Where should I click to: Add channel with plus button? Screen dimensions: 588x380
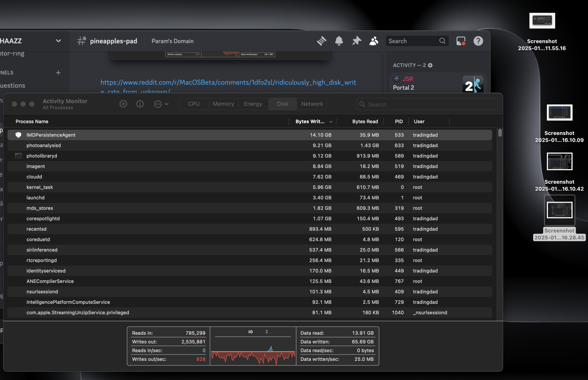click(x=58, y=73)
